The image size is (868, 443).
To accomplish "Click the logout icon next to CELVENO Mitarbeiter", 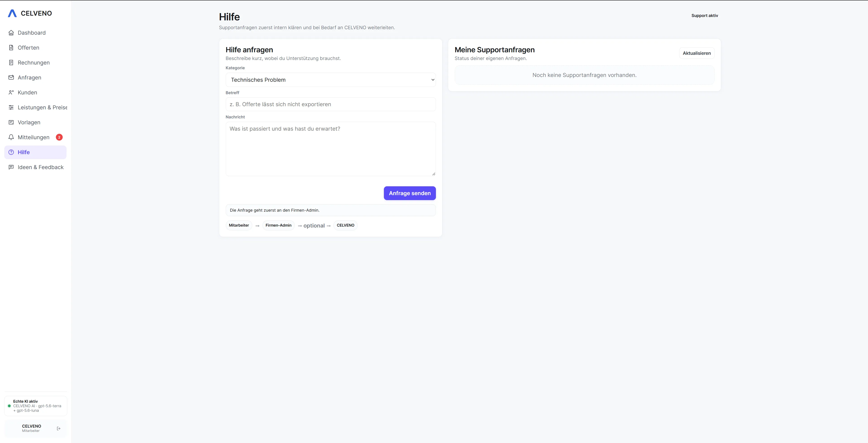I will click(x=59, y=429).
